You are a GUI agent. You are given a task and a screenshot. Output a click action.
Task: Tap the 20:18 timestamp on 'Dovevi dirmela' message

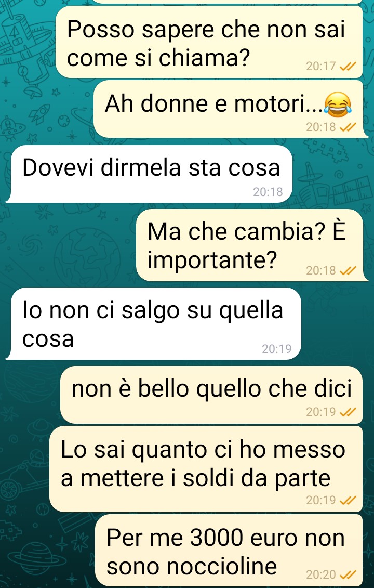coord(268,192)
